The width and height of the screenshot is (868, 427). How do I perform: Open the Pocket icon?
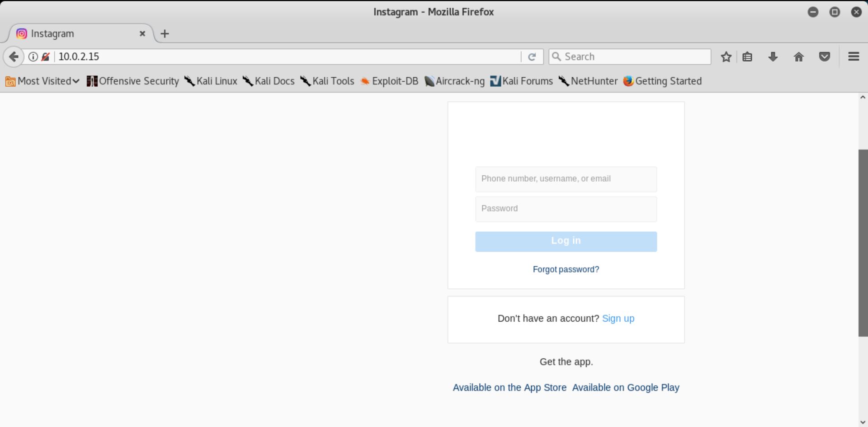(x=825, y=56)
